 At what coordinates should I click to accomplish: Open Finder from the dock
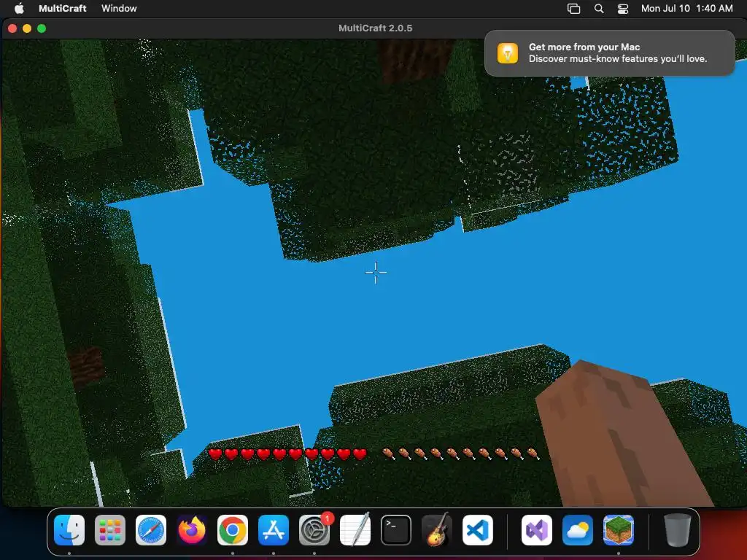[69, 530]
